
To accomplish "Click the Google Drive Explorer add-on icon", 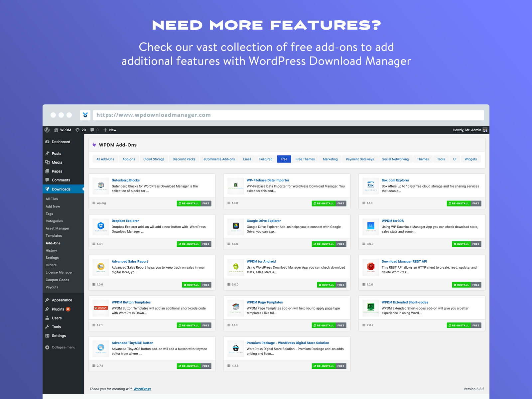I will click(236, 226).
